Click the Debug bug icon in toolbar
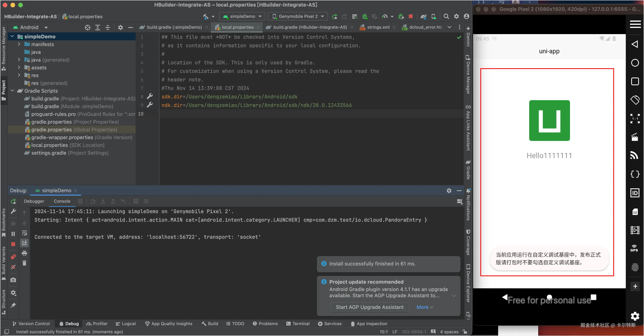 coord(365,16)
